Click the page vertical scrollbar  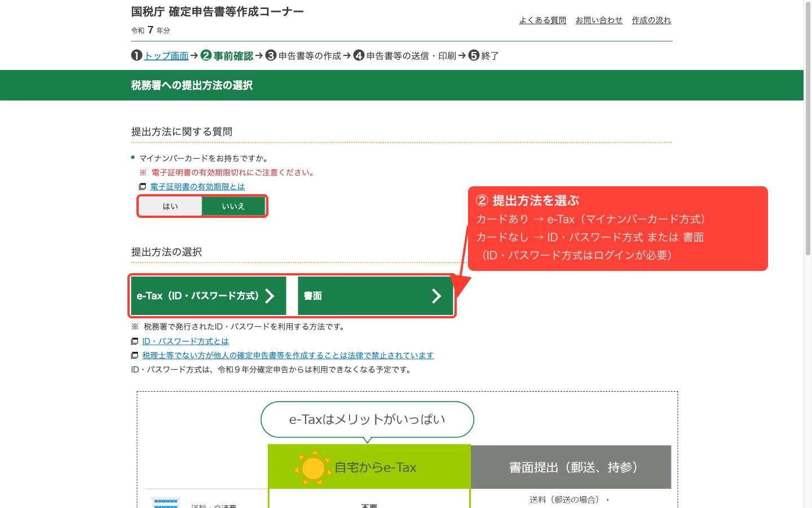tap(807, 130)
